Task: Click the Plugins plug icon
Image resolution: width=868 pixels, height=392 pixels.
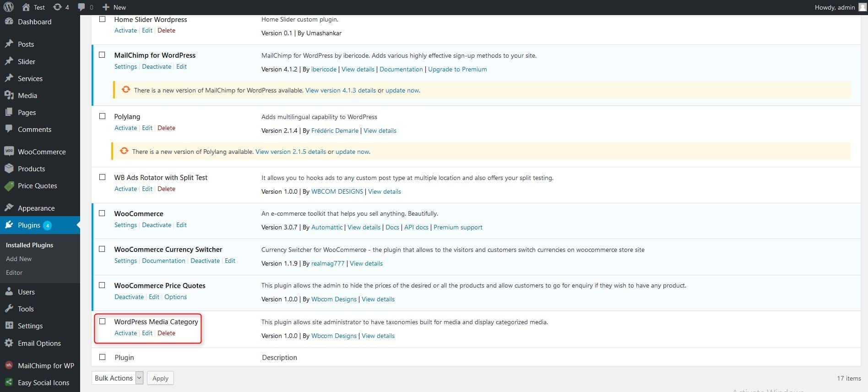Action: coord(9,225)
